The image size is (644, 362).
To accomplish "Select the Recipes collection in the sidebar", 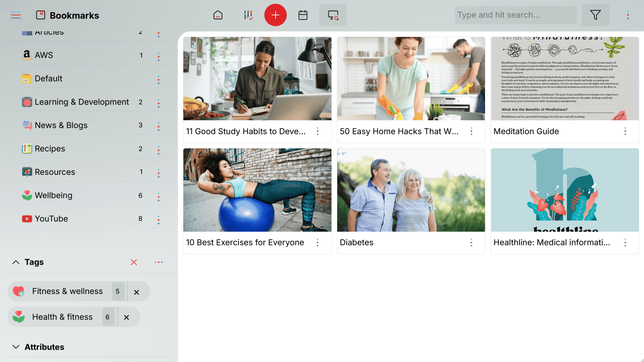I will pyautogui.click(x=50, y=148).
